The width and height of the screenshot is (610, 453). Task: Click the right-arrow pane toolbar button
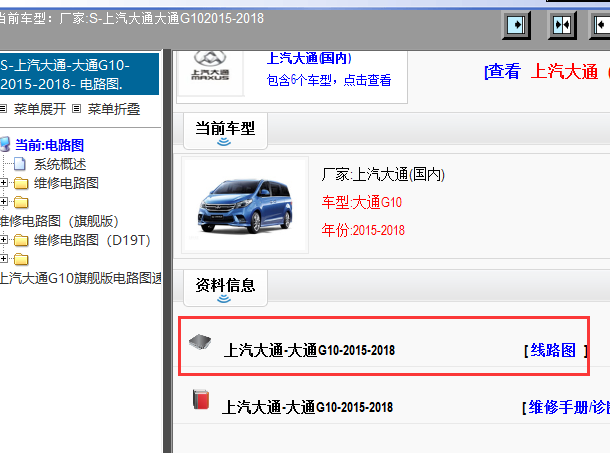coord(517,25)
